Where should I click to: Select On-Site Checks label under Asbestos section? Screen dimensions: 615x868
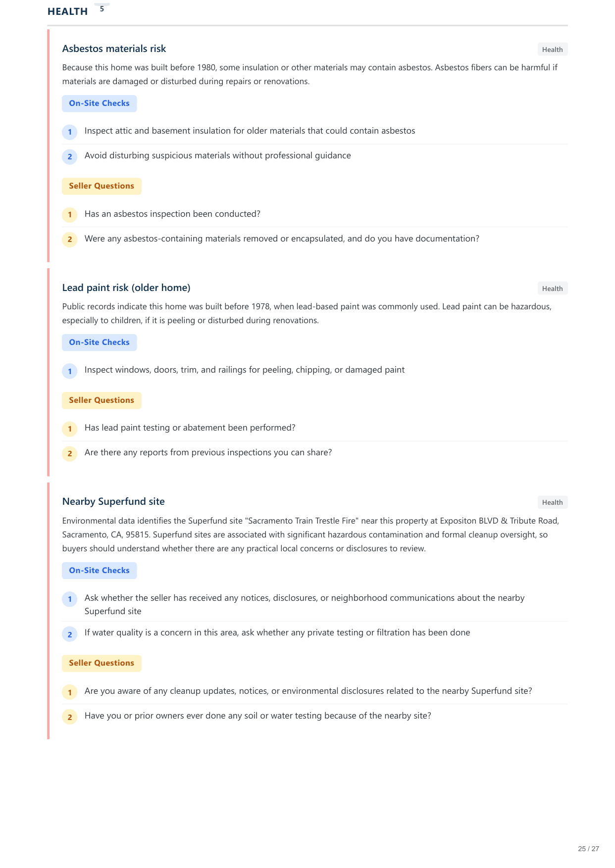pos(99,103)
